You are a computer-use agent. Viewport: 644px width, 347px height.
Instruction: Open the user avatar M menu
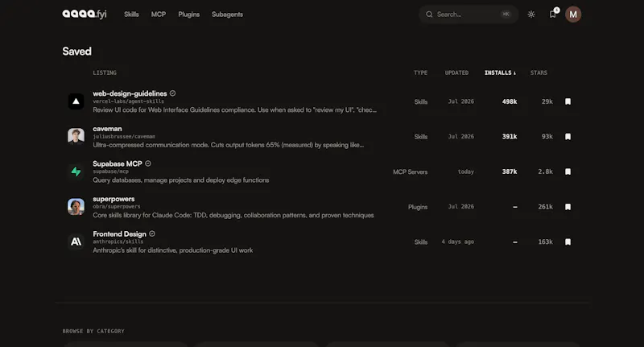coord(573,14)
